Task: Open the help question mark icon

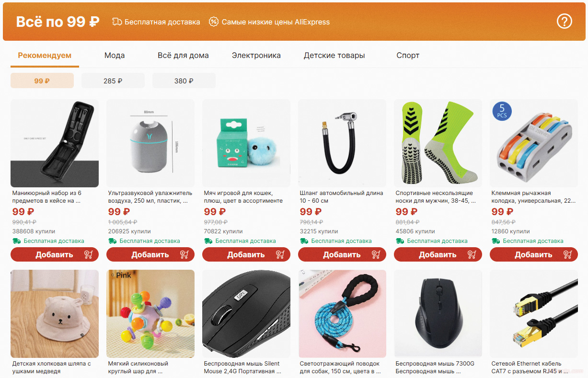Action: pyautogui.click(x=565, y=21)
